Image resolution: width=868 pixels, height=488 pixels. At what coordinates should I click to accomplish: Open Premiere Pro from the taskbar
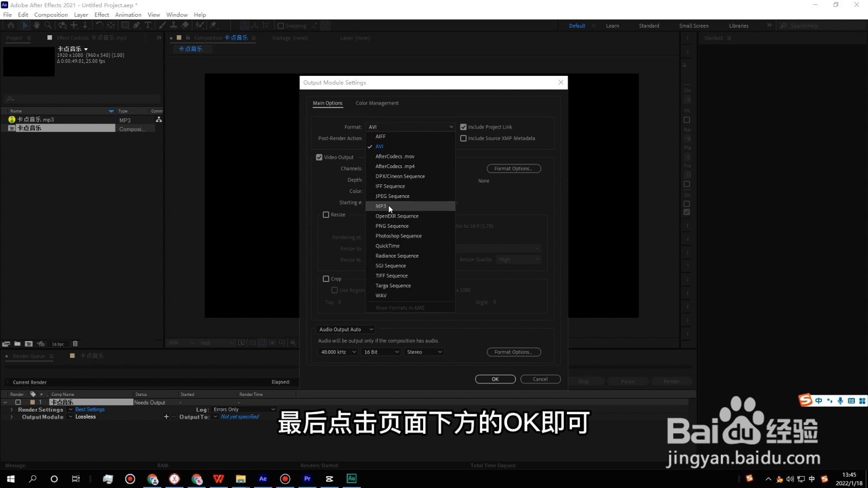pos(307,479)
